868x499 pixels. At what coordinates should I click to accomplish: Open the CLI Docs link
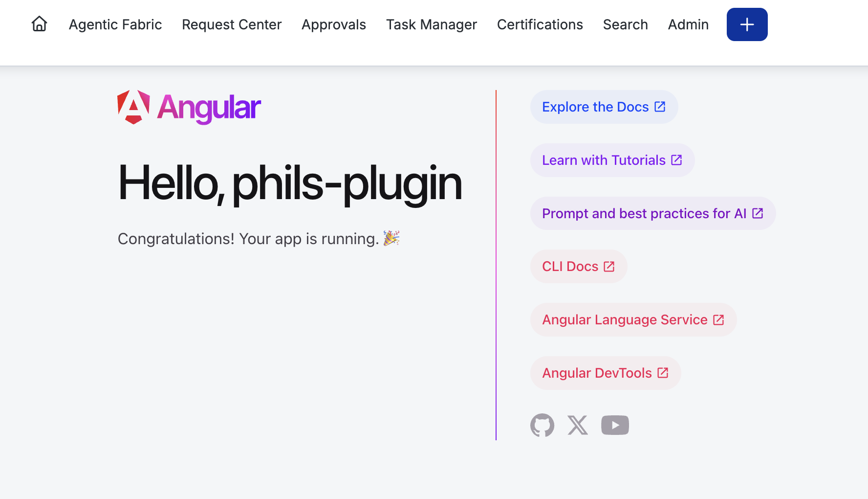click(x=579, y=267)
